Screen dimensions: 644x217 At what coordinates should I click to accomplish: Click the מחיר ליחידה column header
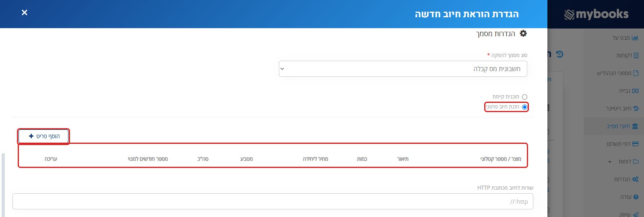click(316, 159)
